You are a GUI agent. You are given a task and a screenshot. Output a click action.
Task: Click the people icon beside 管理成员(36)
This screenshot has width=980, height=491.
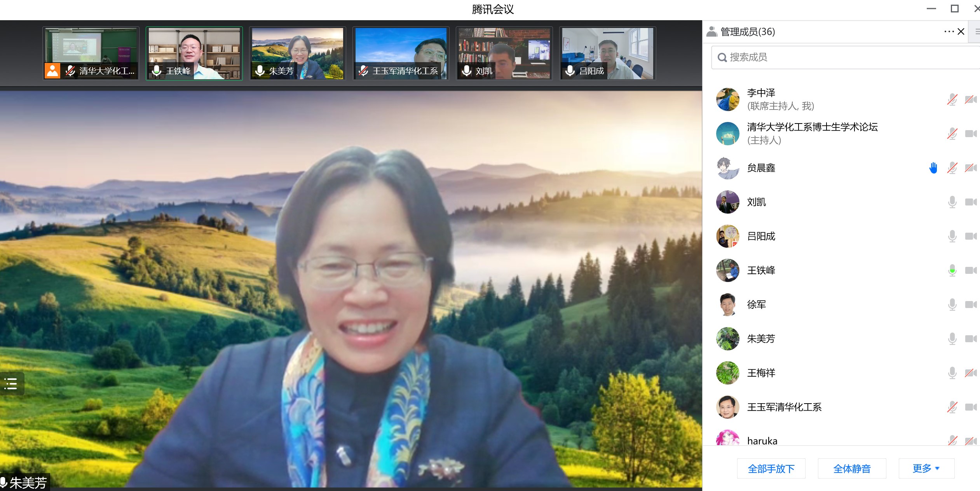click(x=712, y=32)
